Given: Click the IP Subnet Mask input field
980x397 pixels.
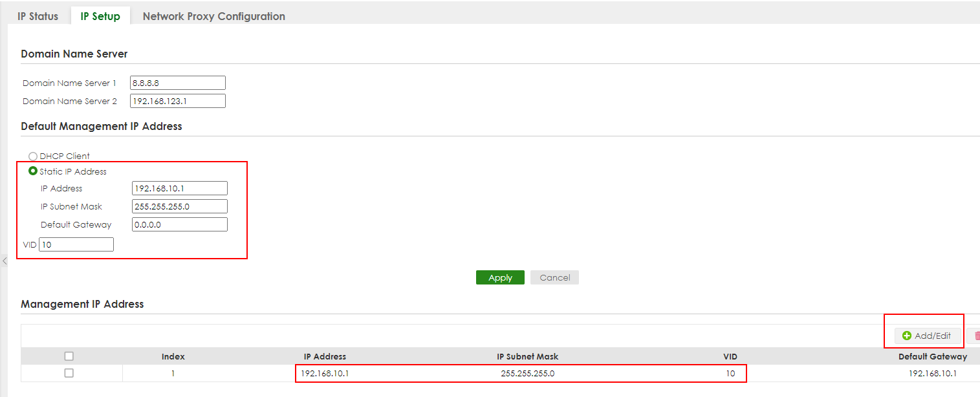Looking at the screenshot, I should (x=179, y=206).
